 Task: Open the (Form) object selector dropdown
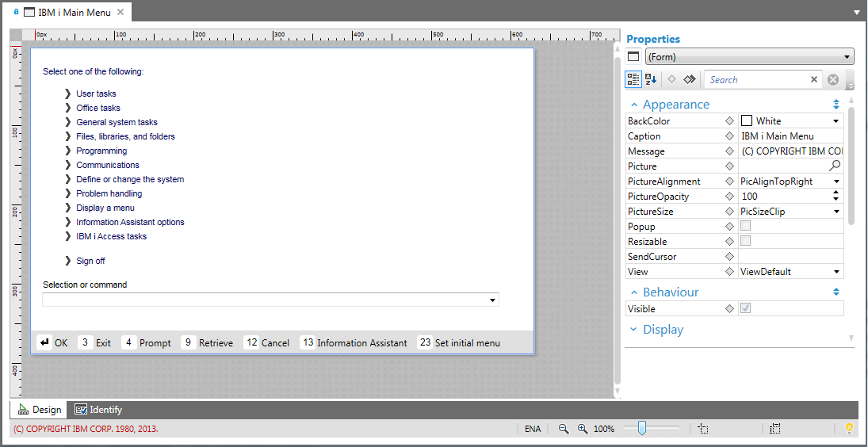[749, 56]
